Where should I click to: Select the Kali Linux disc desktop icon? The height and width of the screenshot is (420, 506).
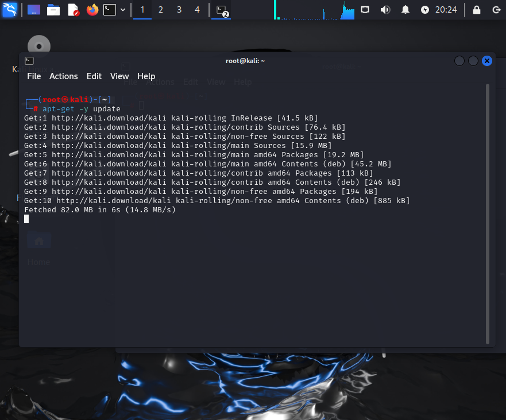(x=38, y=46)
